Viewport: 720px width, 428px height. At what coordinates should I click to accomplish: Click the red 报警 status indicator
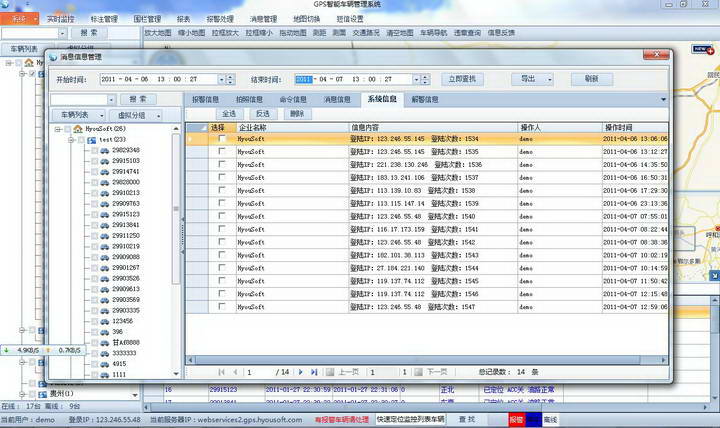coord(517,420)
